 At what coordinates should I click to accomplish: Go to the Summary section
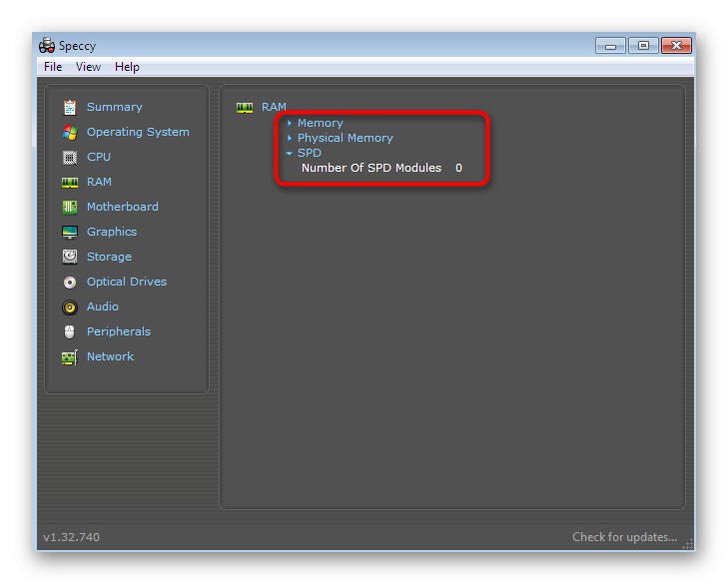point(114,107)
